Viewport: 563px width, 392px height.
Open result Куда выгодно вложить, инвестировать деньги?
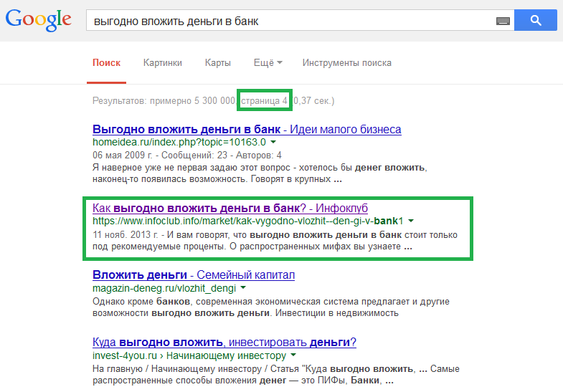(x=224, y=342)
